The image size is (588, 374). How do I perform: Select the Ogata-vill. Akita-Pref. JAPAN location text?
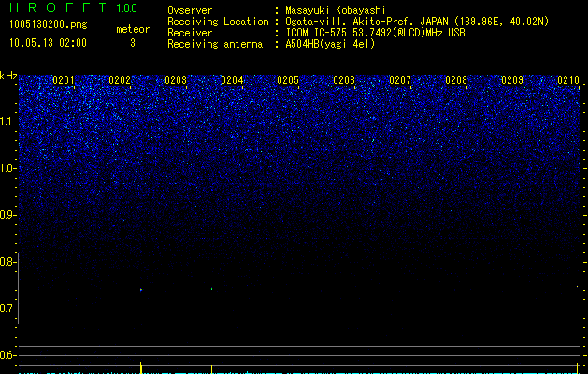[x=417, y=22]
